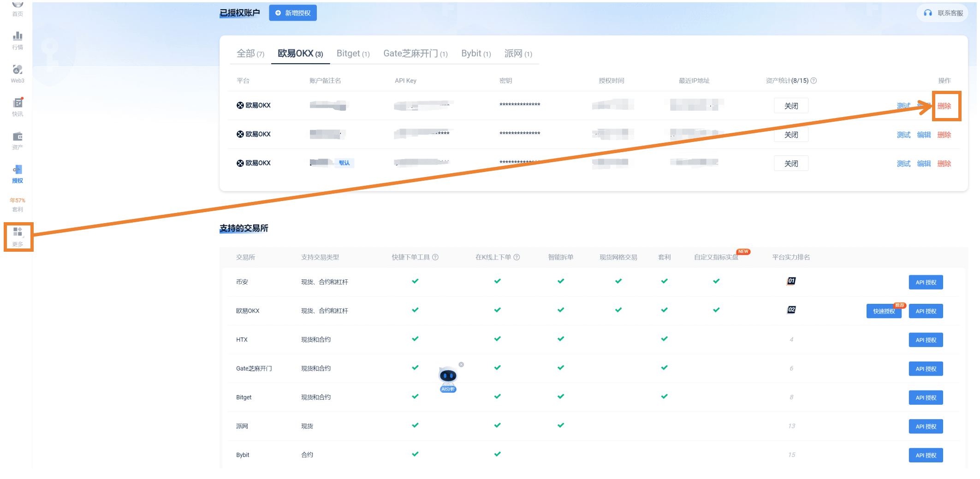The image size is (980, 479).
Task: Click 测试 for the first OKX account
Action: [903, 106]
